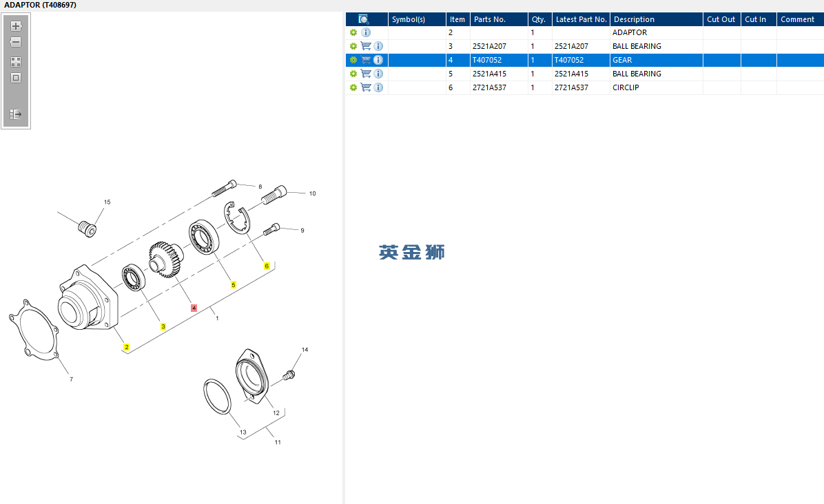Select BALL BEARING description in item 5 row
824x504 pixels.
[x=657, y=74]
